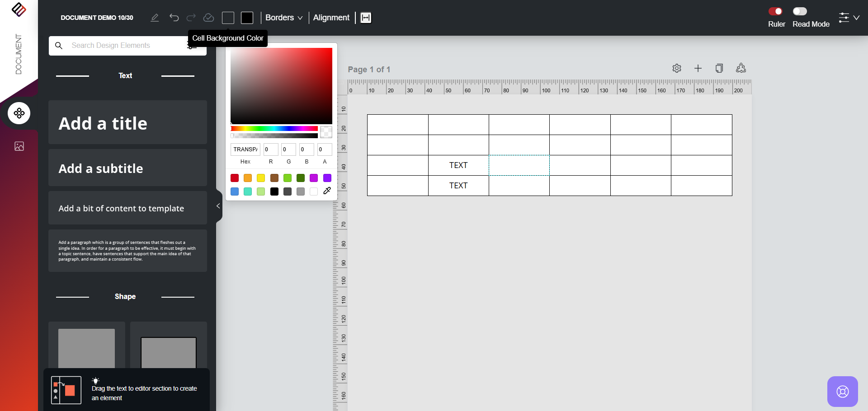Enable Read Mode toggle

click(x=799, y=11)
